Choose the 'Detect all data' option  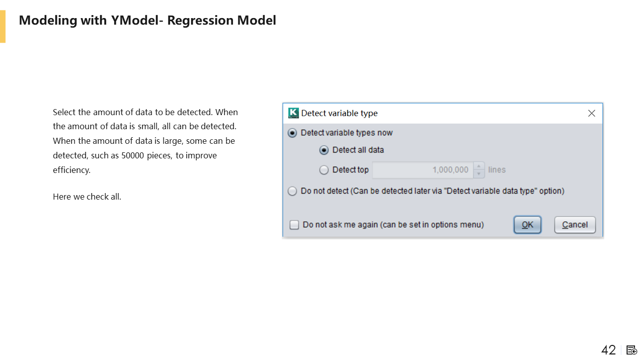(324, 150)
